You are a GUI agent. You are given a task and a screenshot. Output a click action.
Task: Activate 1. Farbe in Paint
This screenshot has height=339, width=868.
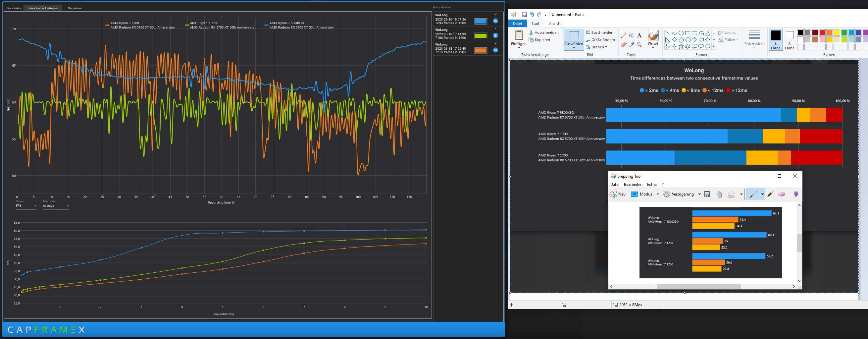[x=776, y=40]
